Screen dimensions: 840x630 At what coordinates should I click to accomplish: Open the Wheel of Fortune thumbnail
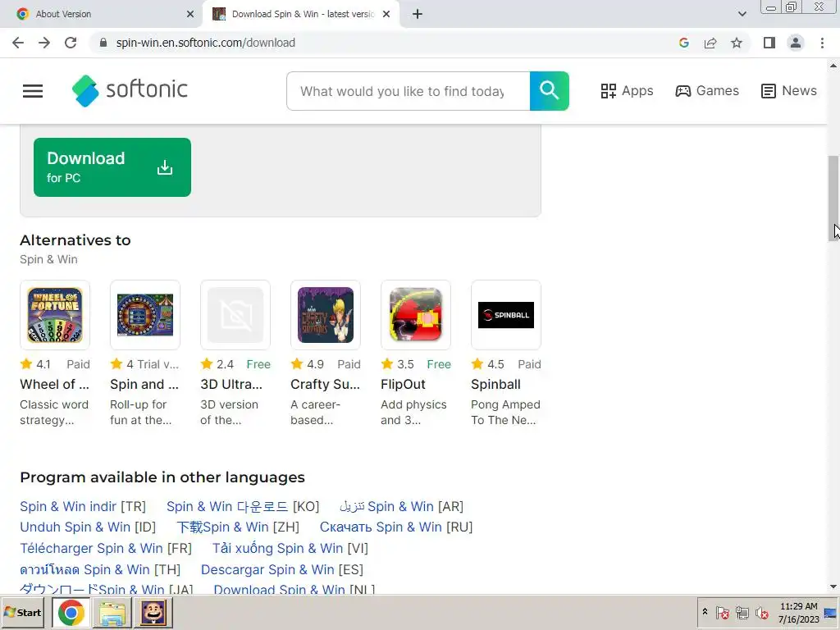(55, 315)
